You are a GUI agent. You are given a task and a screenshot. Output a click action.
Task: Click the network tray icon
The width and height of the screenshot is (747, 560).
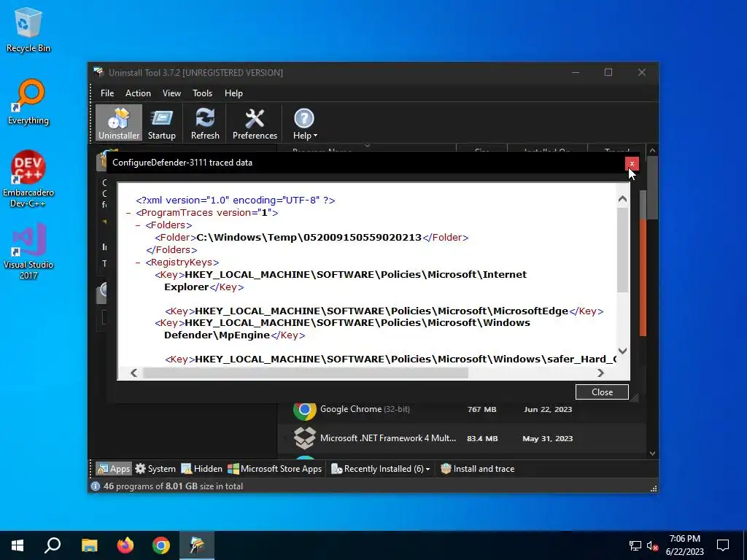tap(635, 545)
